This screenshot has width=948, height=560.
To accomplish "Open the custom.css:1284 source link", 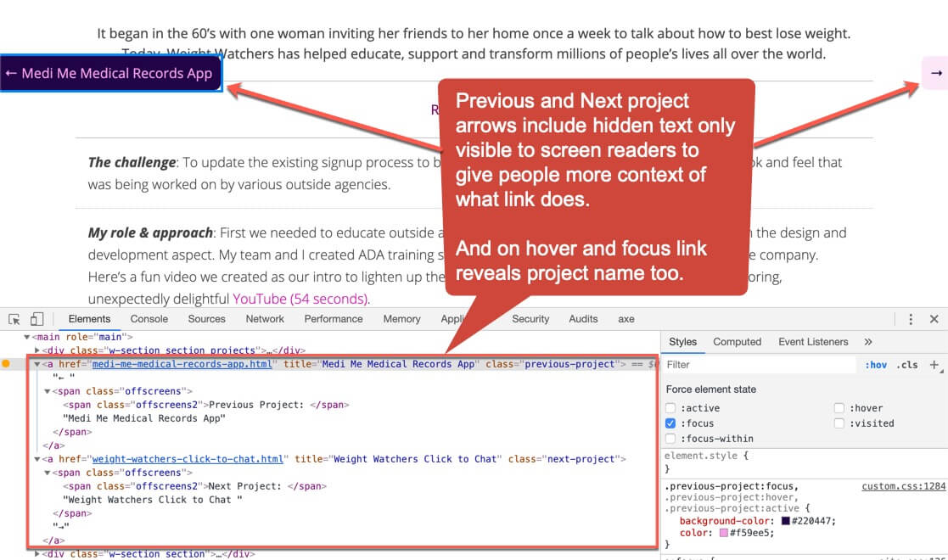I will tap(903, 486).
